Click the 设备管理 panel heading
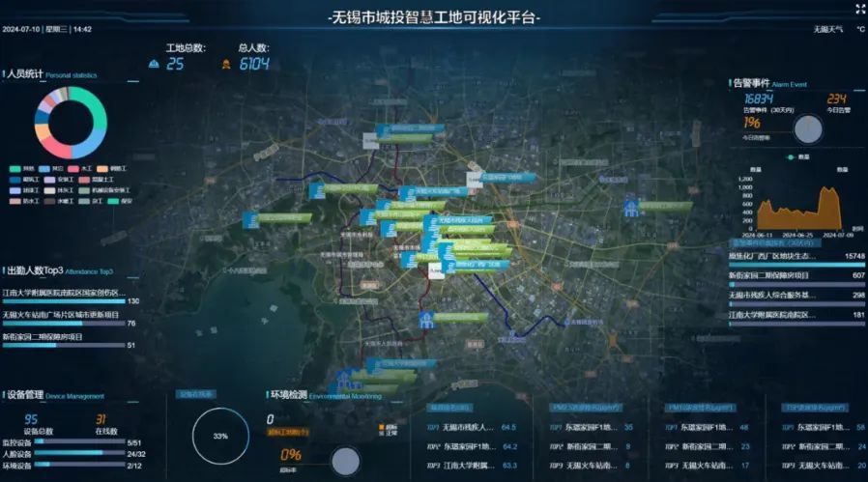The height and width of the screenshot is (482, 868). [x=25, y=394]
